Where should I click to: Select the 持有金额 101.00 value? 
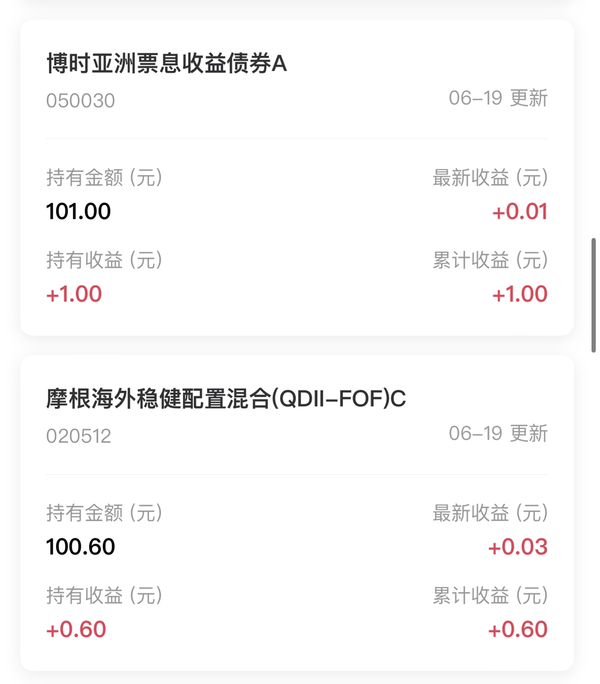pos(79,212)
